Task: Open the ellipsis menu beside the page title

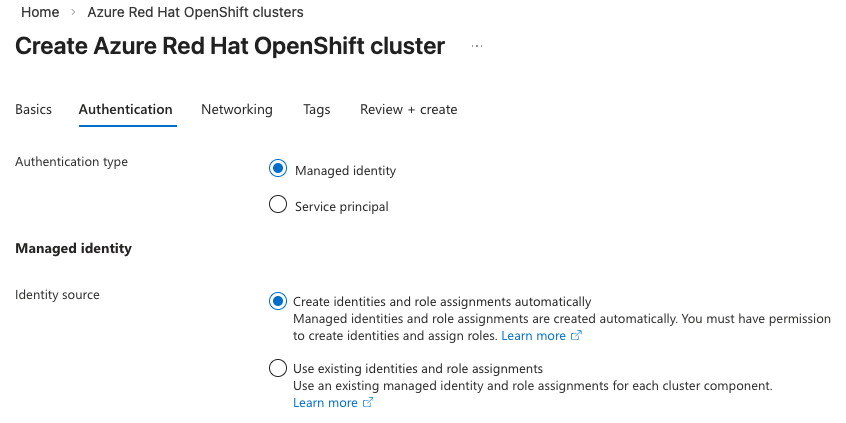Action: 476,46
